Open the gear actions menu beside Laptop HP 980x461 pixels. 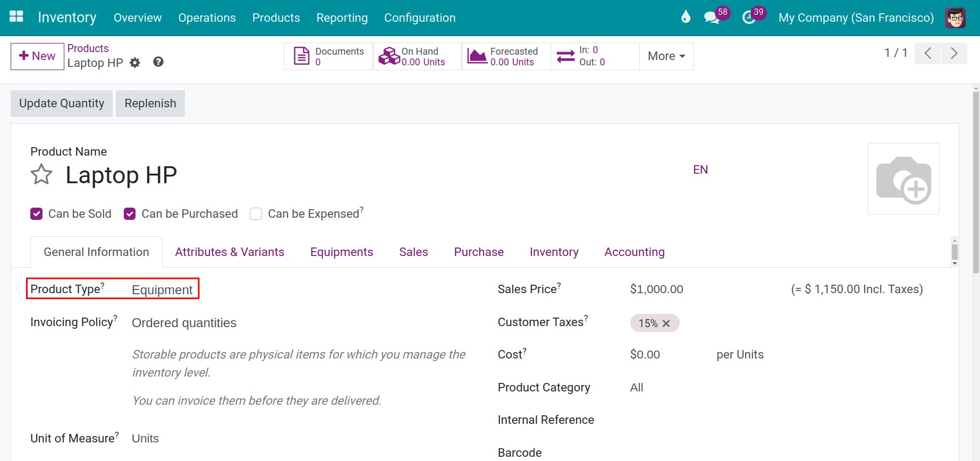click(135, 63)
